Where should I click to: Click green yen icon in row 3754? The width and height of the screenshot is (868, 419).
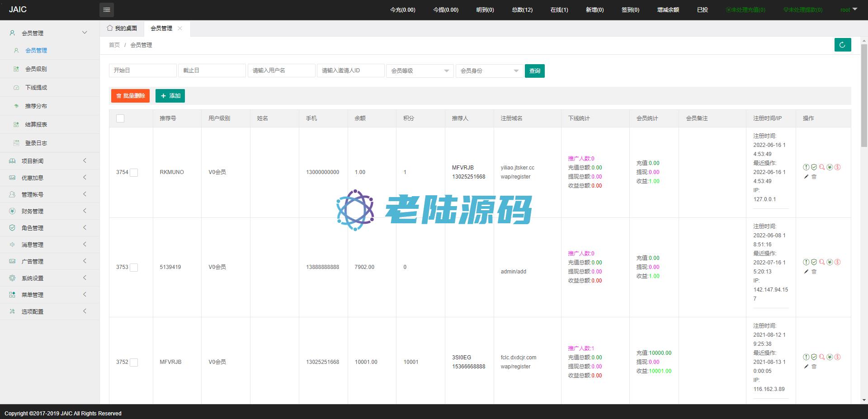[x=830, y=167]
